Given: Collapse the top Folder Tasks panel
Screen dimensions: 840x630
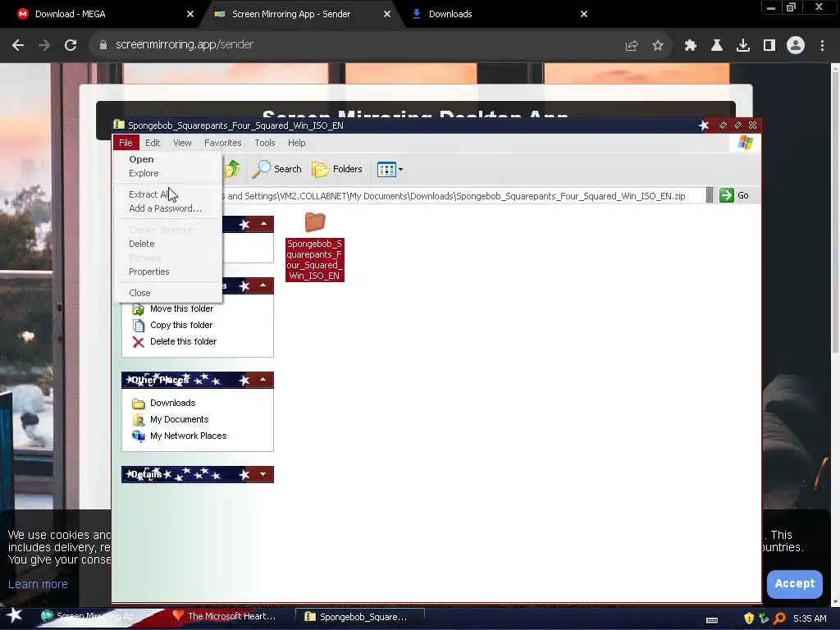Looking at the screenshot, I should (263, 224).
